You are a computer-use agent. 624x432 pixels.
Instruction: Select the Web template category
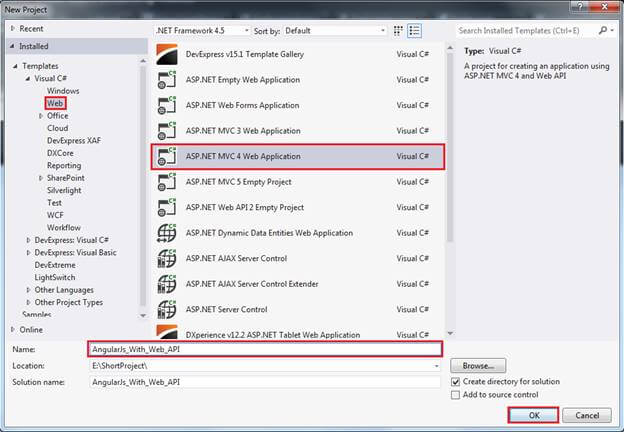tap(55, 103)
